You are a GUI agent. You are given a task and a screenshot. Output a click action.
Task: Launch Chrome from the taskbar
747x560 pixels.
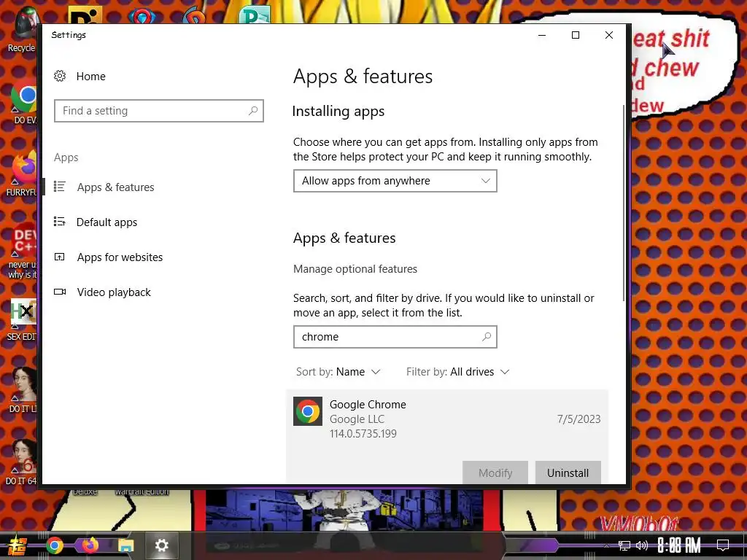pyautogui.click(x=54, y=545)
